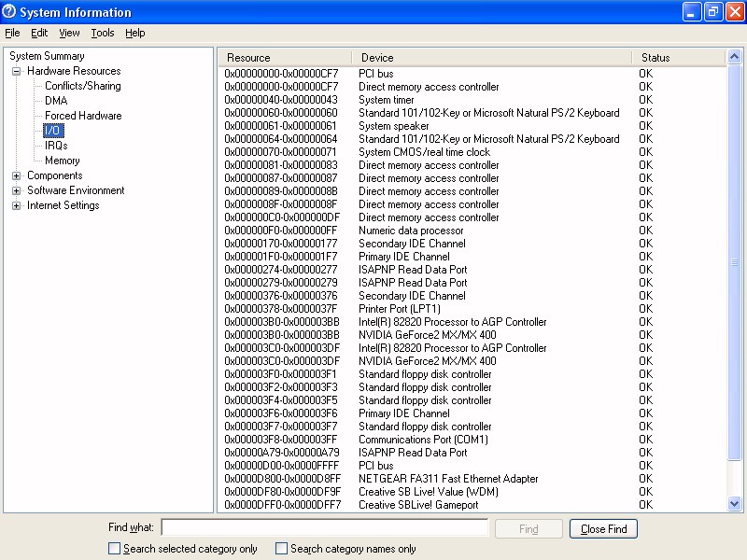Open the Help menu

(134, 33)
